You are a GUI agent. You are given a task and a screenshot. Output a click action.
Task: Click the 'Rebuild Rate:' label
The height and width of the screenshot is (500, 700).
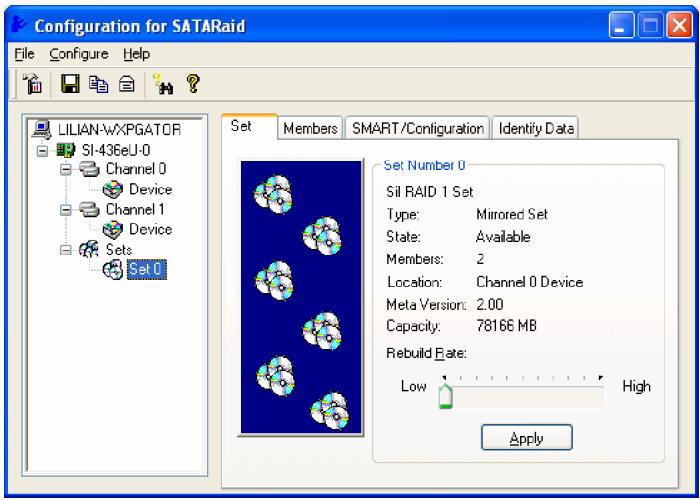[426, 354]
